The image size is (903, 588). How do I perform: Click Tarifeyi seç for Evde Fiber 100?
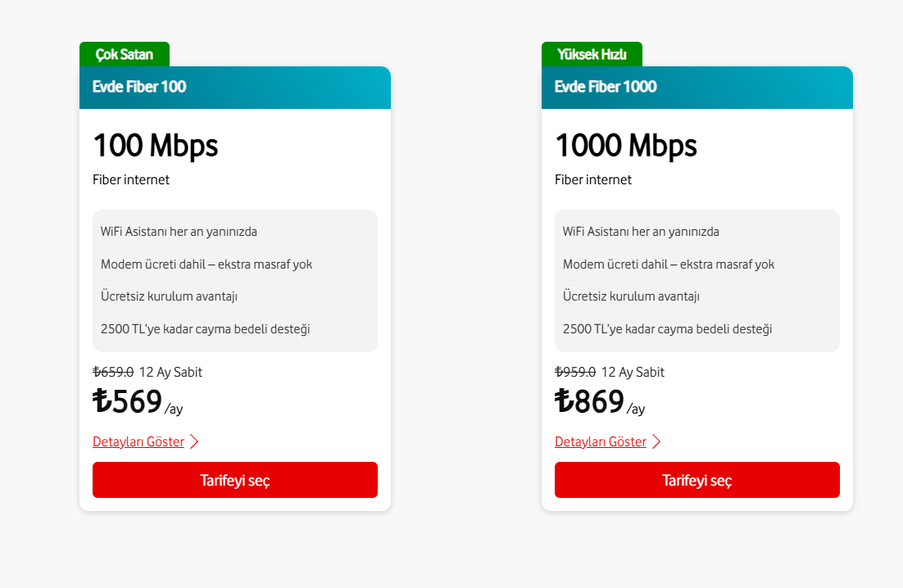[x=234, y=480]
